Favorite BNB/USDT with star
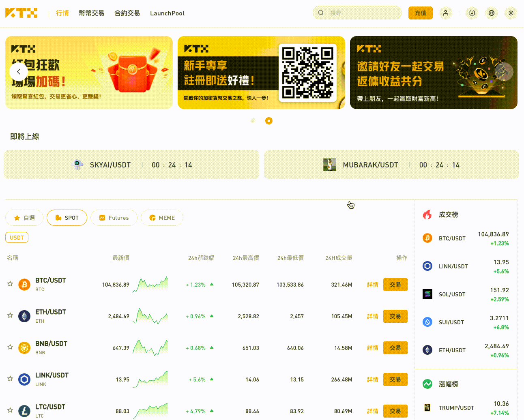 coord(10,347)
